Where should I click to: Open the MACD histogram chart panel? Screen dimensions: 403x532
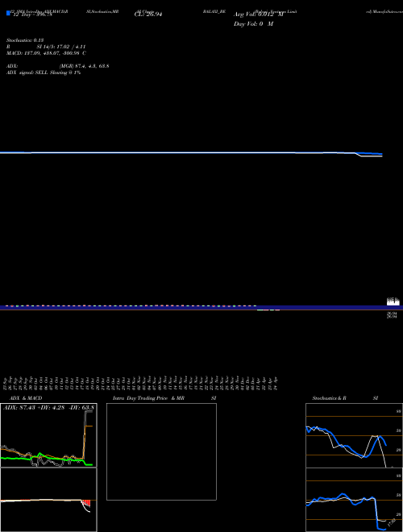48,500
